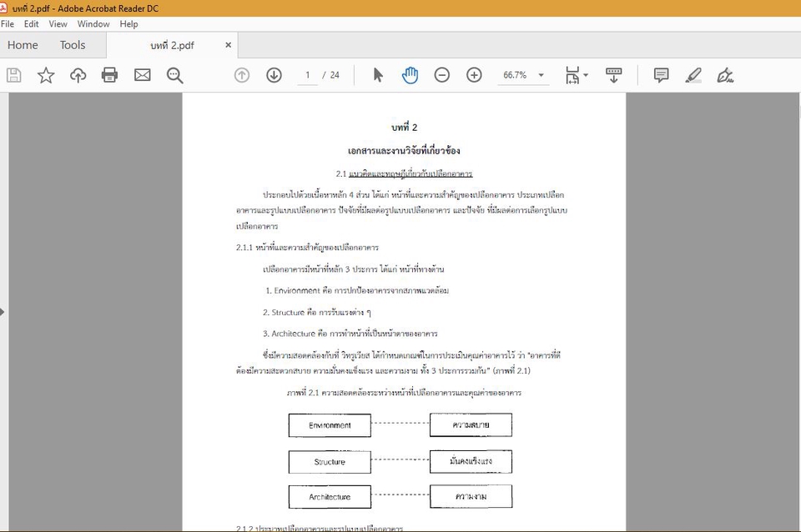Click the underlined 2.1 section heading
Image resolution: width=801 pixels, height=532 pixels.
pyautogui.click(x=404, y=173)
